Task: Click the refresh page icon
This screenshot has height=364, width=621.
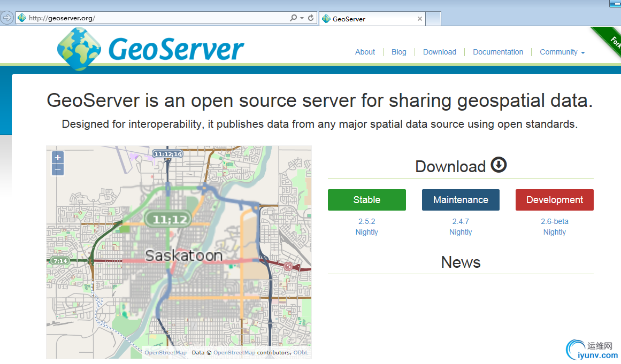Action: pos(311,18)
